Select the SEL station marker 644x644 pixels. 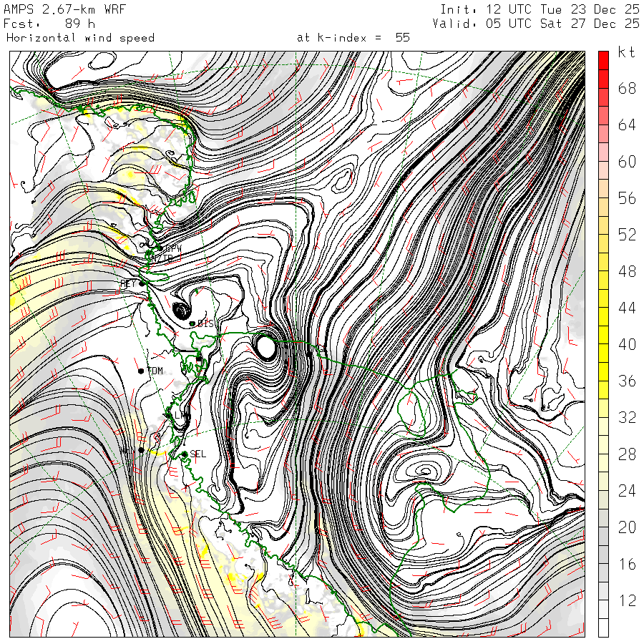click(184, 454)
